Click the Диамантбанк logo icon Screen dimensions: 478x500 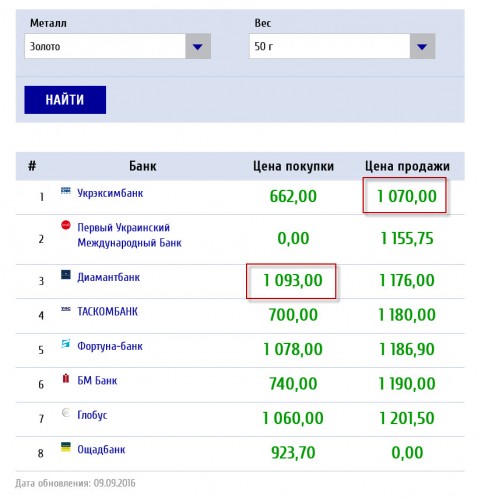click(66, 275)
